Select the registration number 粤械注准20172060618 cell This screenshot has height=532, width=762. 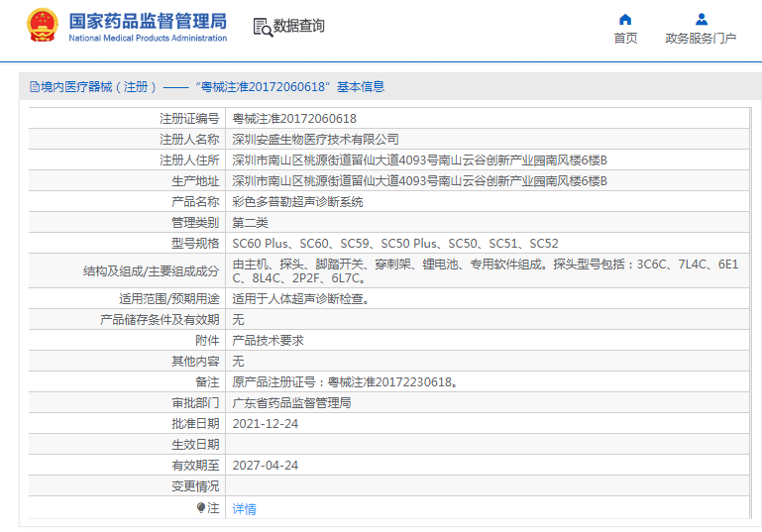pyautogui.click(x=294, y=118)
